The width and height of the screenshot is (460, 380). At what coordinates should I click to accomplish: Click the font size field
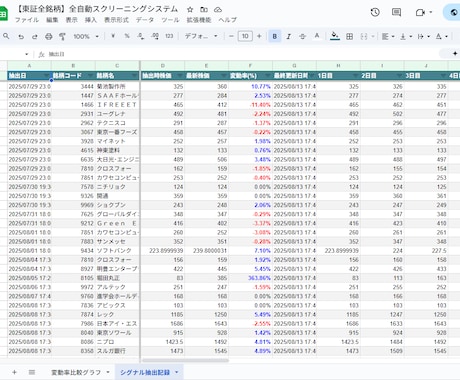tap(245, 36)
